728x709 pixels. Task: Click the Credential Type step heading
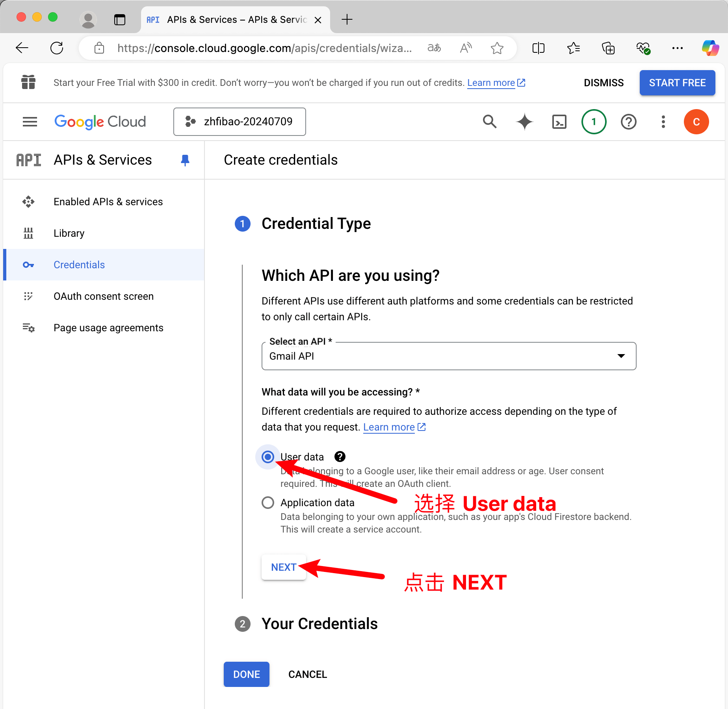click(316, 224)
